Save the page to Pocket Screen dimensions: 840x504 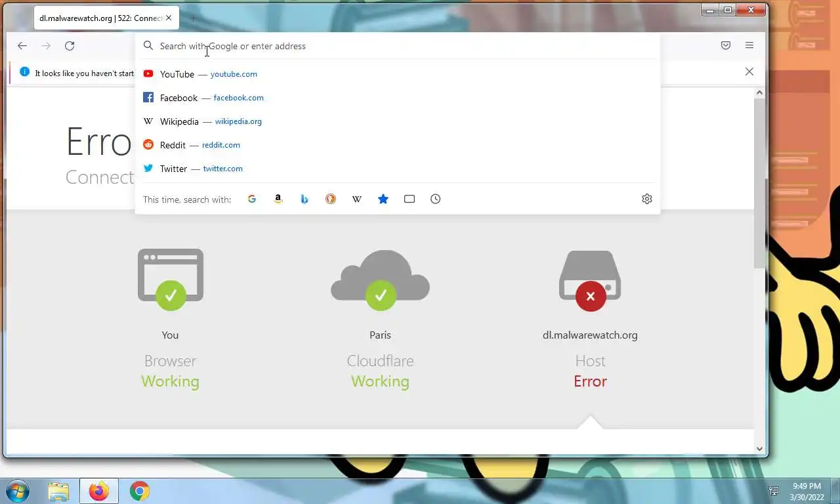[x=726, y=45]
